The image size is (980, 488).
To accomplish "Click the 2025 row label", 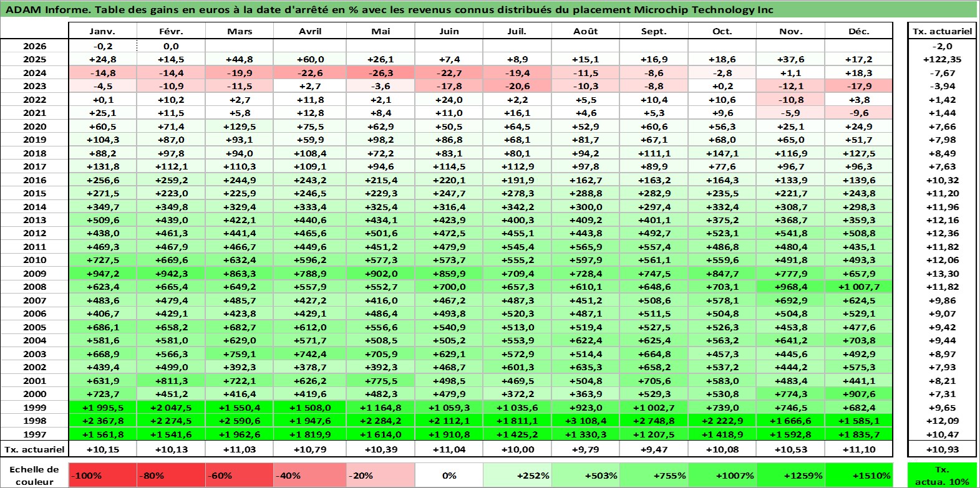I will point(34,59).
